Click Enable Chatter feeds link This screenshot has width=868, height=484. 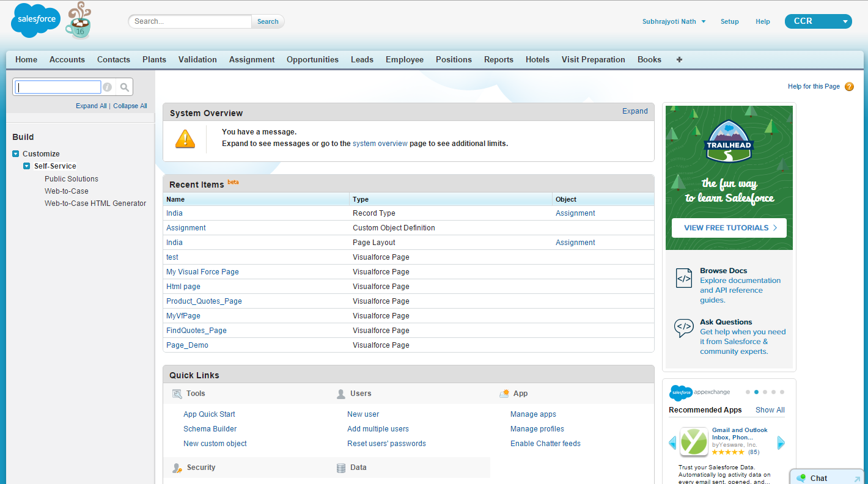click(545, 444)
